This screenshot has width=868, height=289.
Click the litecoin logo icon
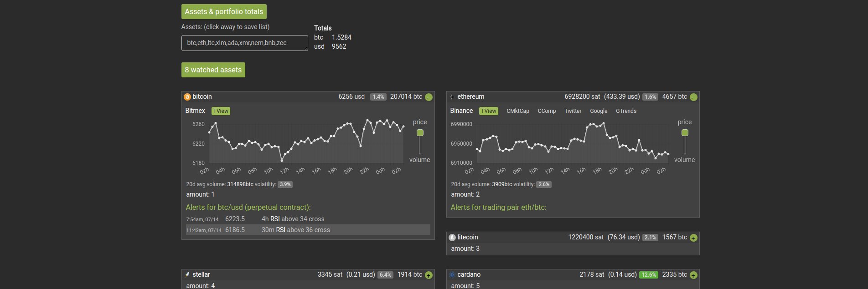click(452, 238)
